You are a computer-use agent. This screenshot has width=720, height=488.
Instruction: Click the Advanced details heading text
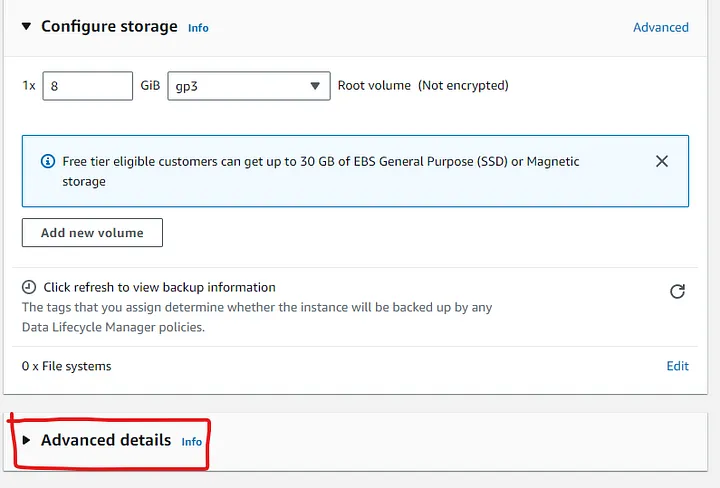106,440
